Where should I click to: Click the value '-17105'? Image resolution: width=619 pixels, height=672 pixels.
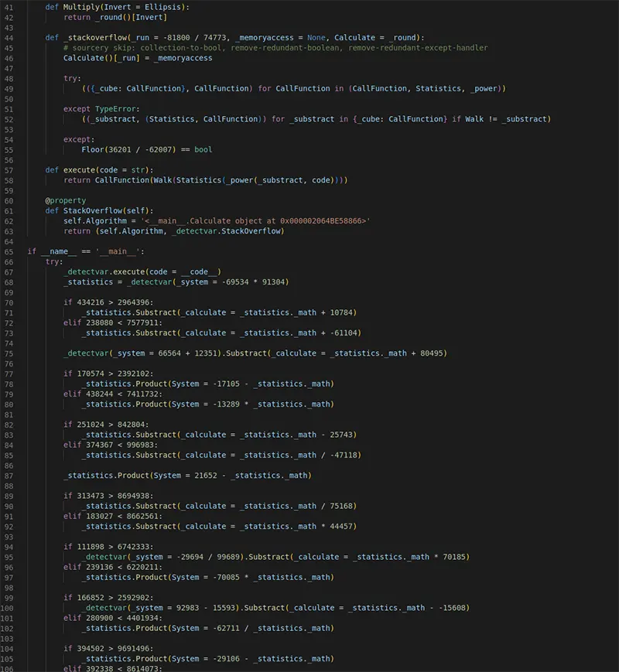point(226,384)
